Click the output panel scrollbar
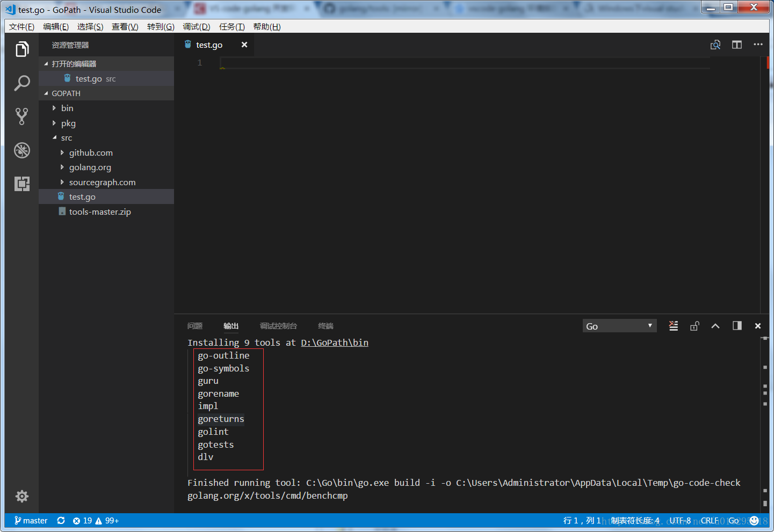The height and width of the screenshot is (532, 774). click(765, 424)
